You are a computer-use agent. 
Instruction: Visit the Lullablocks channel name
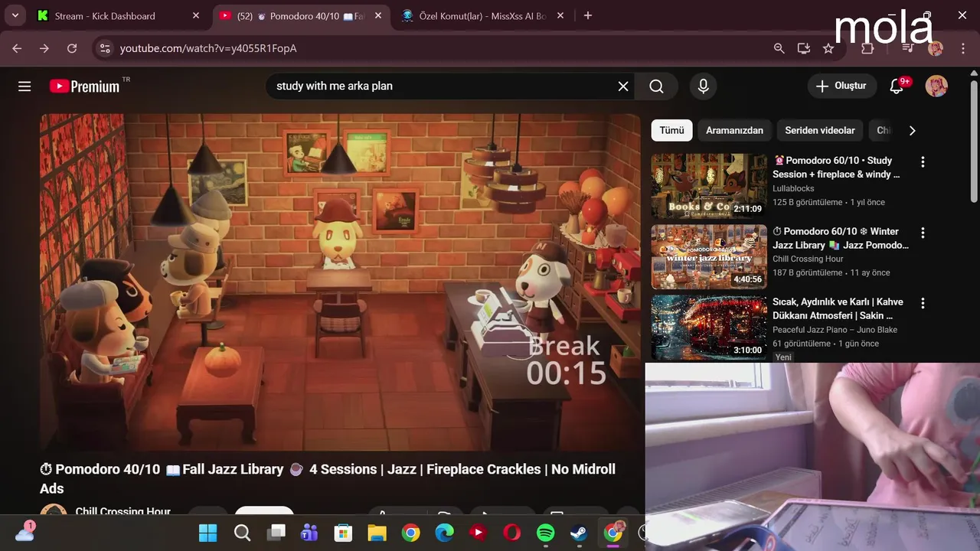pos(793,188)
